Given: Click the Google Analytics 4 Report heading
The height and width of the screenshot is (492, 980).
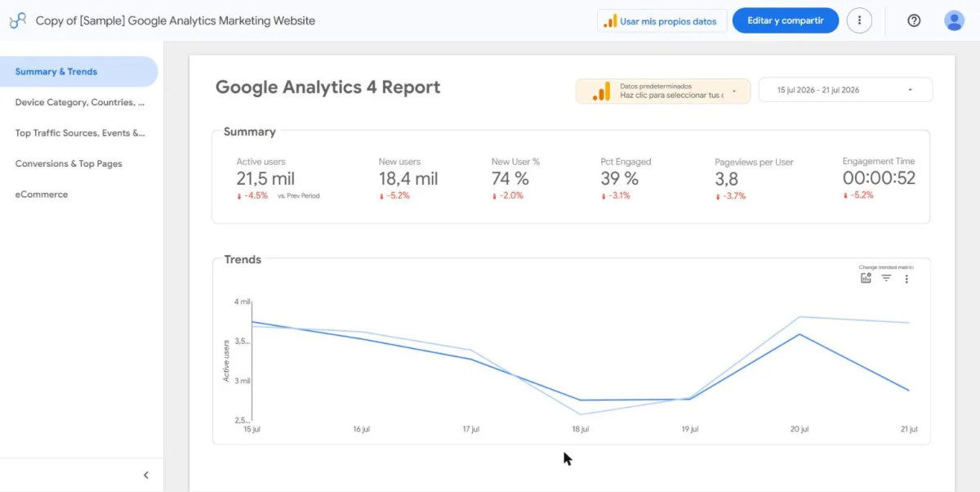Looking at the screenshot, I should pyautogui.click(x=327, y=87).
